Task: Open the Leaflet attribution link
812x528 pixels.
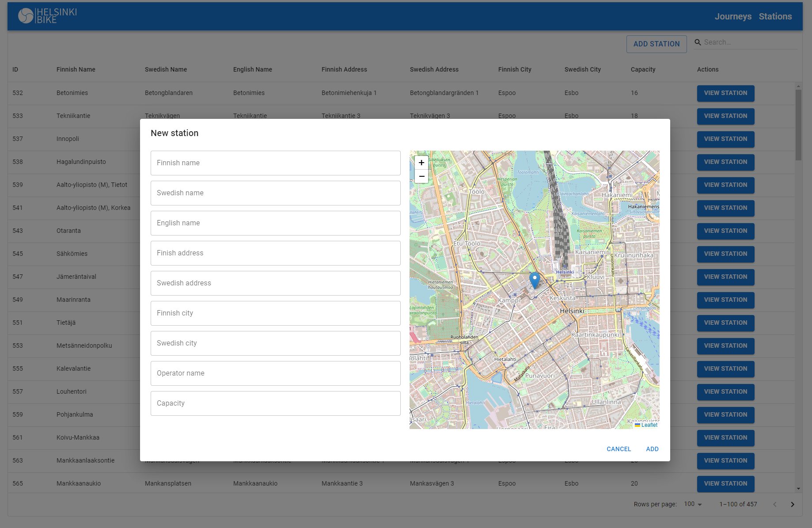Action: [649, 425]
